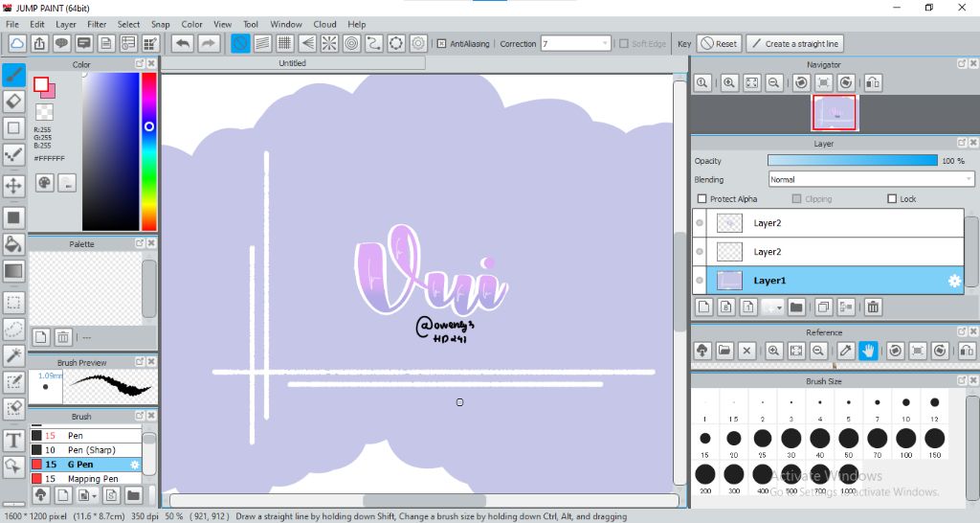Add a layer folder in the Layer panel

point(796,307)
